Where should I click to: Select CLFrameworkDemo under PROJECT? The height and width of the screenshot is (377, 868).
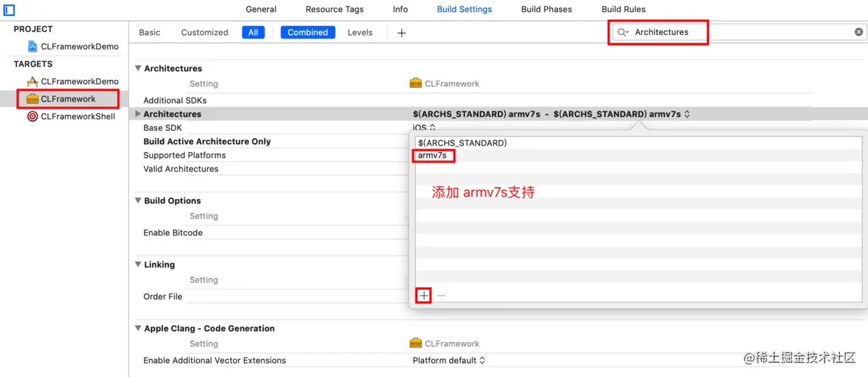coord(80,46)
